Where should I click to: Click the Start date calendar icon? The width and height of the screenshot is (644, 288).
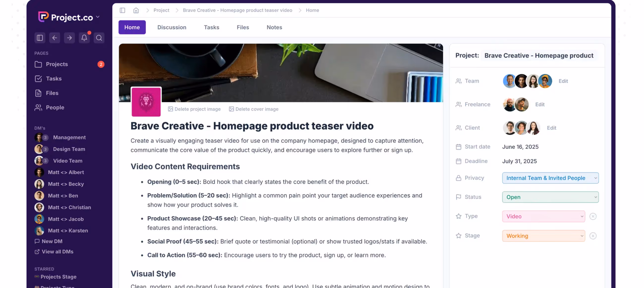click(459, 147)
